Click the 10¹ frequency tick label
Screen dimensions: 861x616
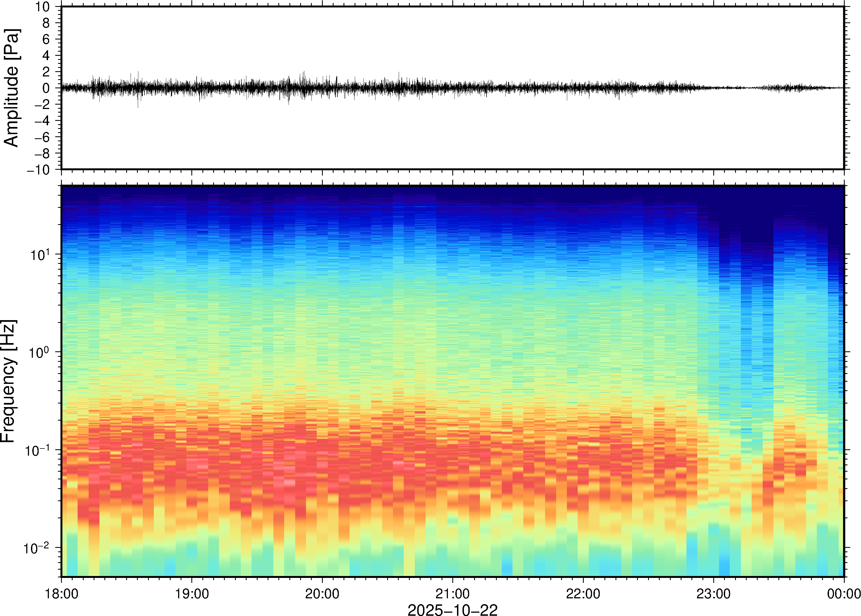point(40,254)
